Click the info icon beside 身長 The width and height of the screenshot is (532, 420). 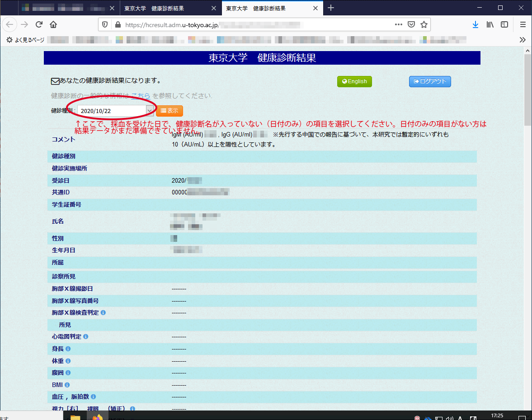point(68,349)
